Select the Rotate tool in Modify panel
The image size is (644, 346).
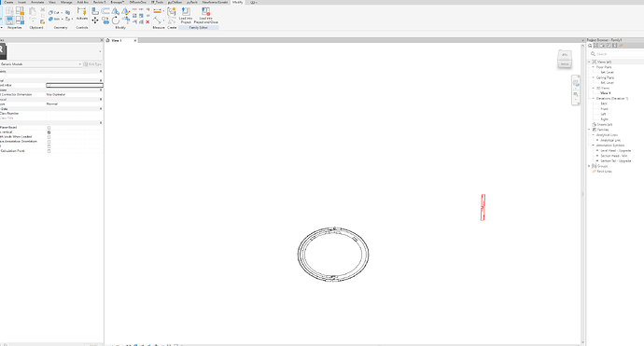[116, 21]
